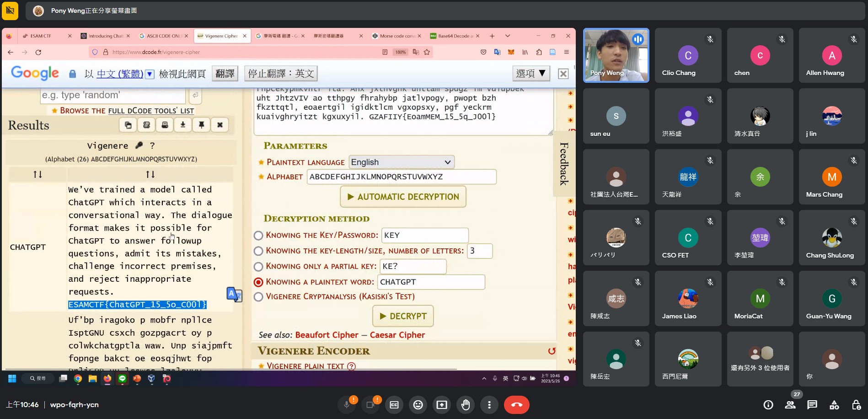Select Vigenere Cryptanalysis Kasiski's Test radio

[x=258, y=297]
